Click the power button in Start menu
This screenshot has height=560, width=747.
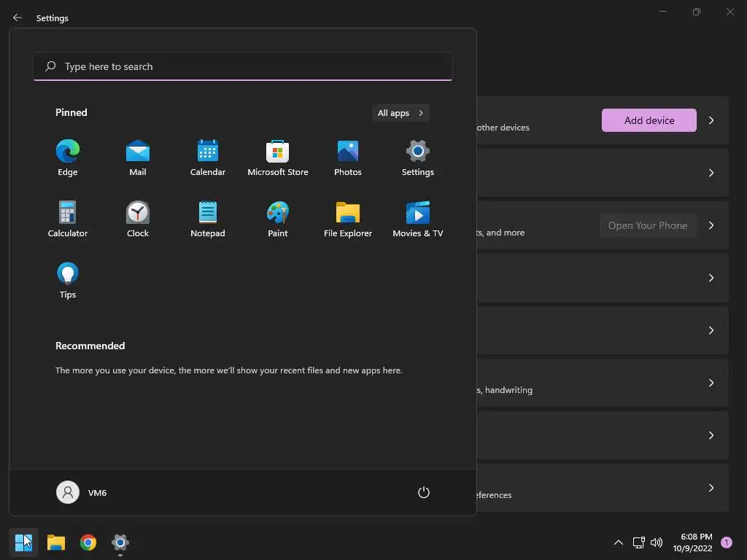point(424,492)
